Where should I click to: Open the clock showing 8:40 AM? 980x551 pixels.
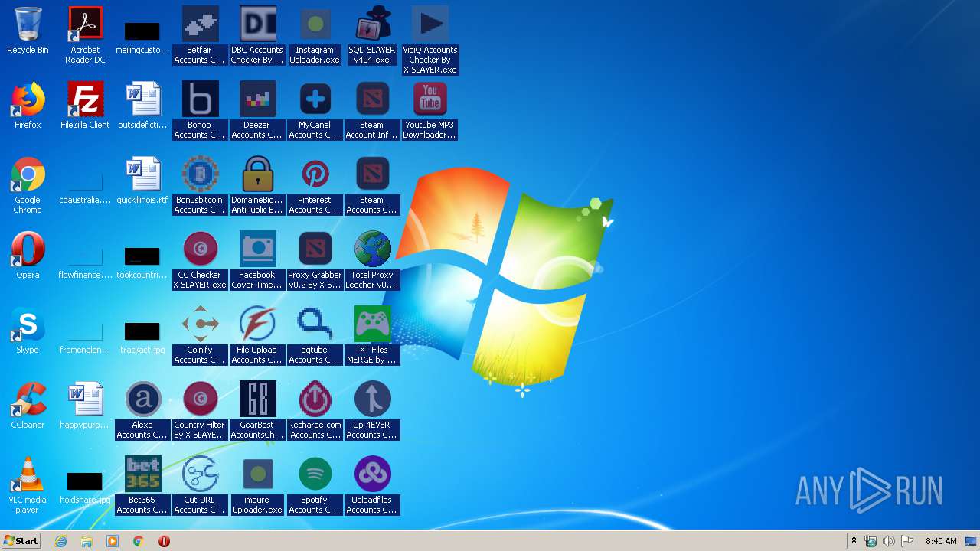941,541
